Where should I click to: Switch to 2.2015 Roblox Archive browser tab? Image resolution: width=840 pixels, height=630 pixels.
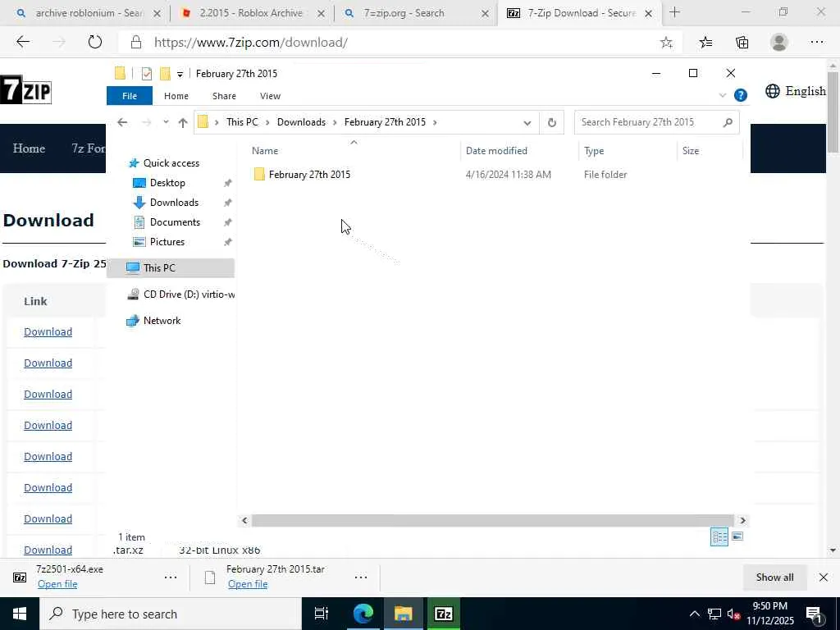[251, 13]
